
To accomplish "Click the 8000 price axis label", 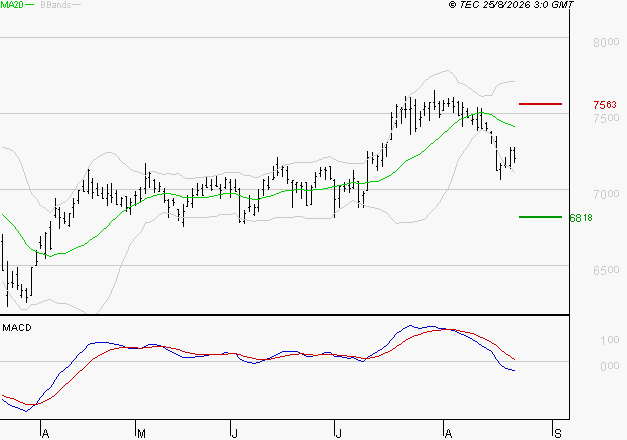I will pyautogui.click(x=606, y=42).
